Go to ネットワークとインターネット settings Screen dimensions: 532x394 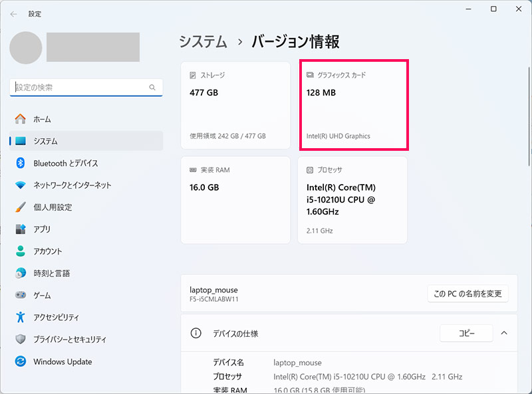[86, 185]
